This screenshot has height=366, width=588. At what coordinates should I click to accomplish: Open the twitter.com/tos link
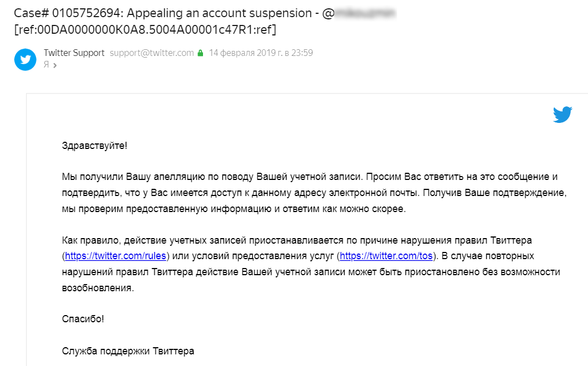tap(386, 256)
